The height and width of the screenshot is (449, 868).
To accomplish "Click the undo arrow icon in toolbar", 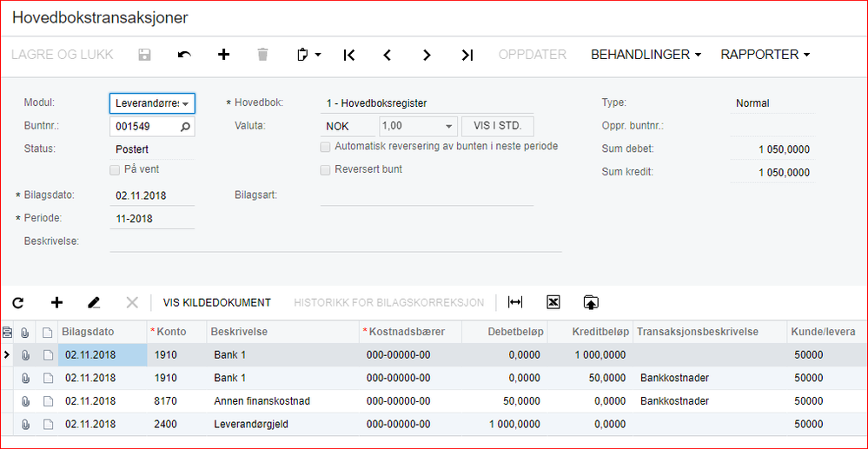I will click(x=184, y=55).
